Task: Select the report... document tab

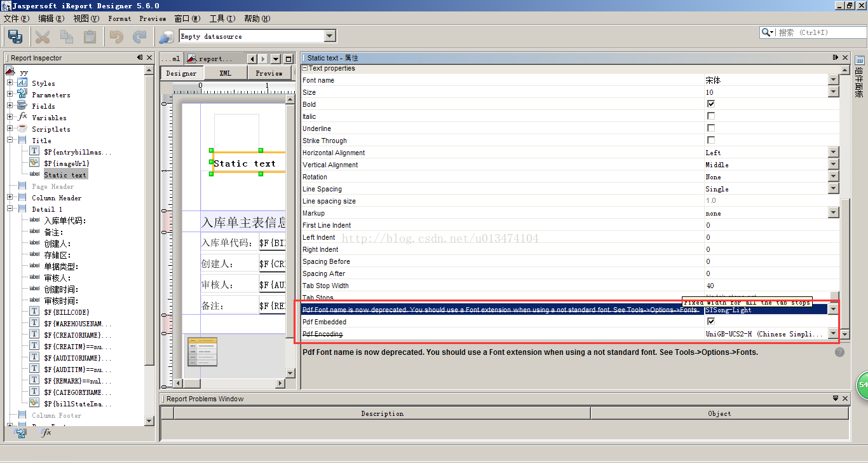Action: click(215, 59)
